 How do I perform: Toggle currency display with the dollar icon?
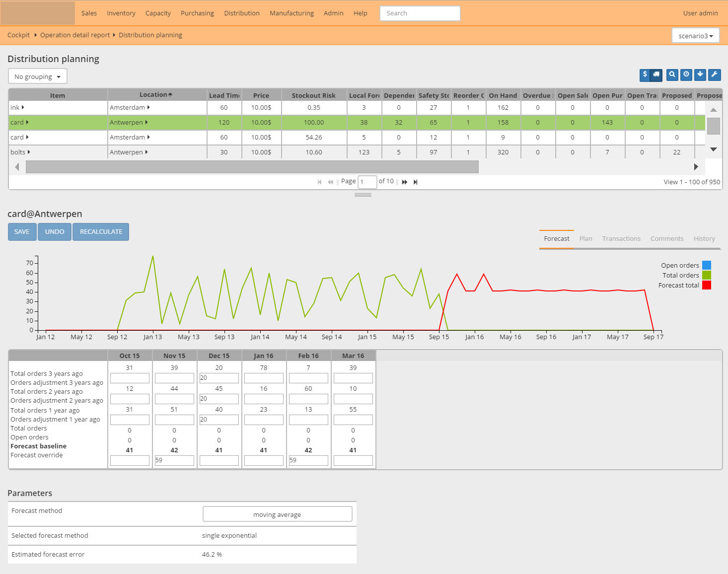tap(644, 75)
